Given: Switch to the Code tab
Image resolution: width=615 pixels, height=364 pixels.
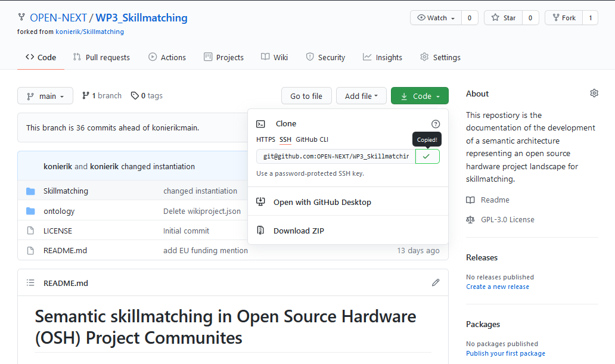Looking at the screenshot, I should point(41,57).
